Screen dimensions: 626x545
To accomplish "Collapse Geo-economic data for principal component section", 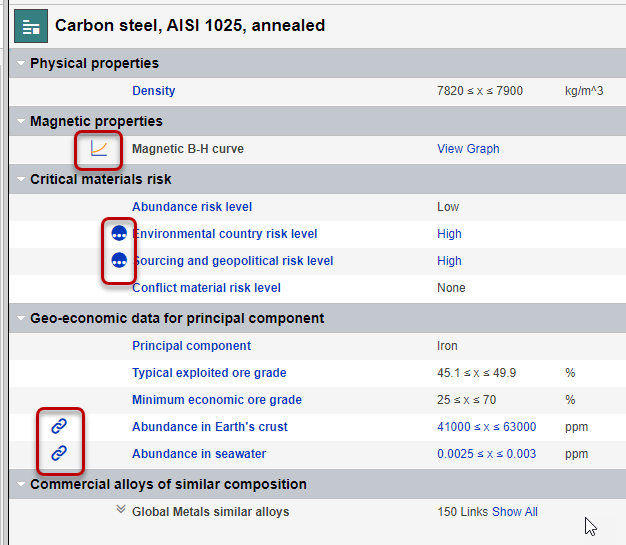I will [21, 319].
